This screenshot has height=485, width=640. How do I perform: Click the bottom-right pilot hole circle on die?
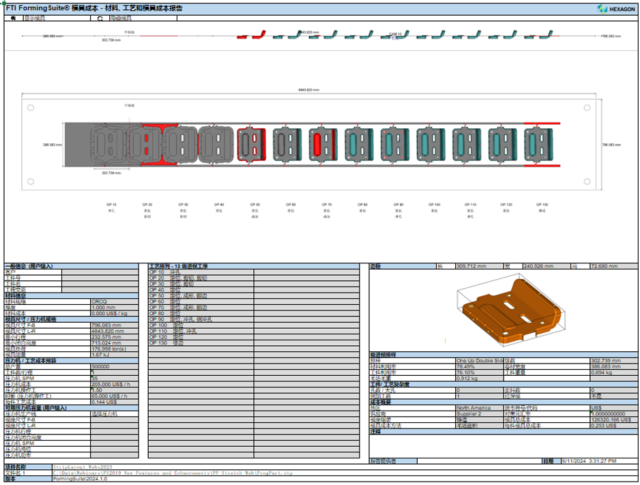pyautogui.click(x=587, y=181)
